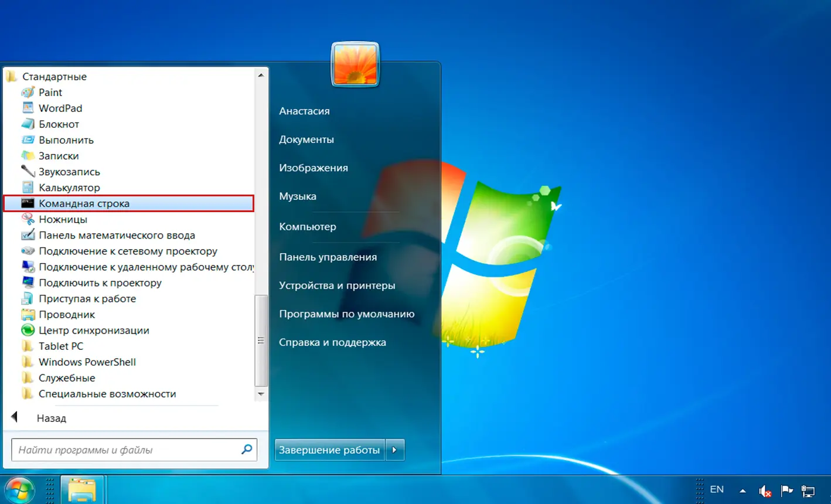Screen dimensions: 831x504
Task: Open the Записки entry
Action: (x=59, y=155)
